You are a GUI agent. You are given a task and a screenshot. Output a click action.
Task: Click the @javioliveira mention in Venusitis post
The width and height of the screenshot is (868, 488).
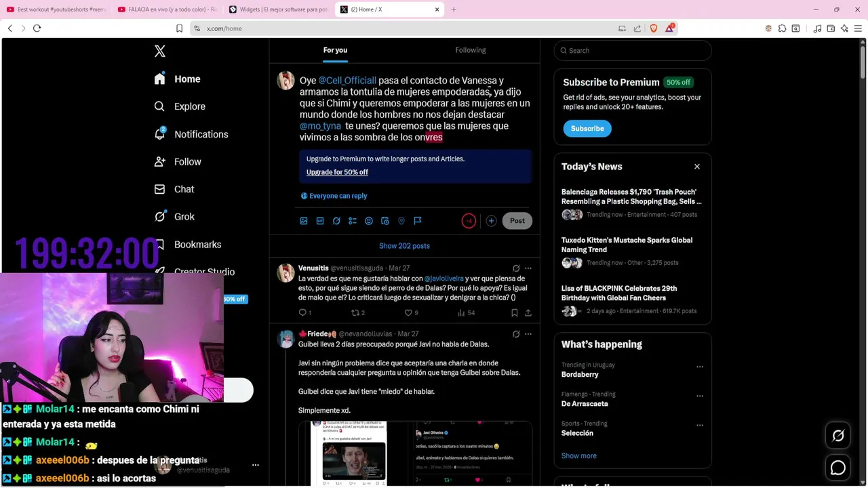(x=444, y=279)
